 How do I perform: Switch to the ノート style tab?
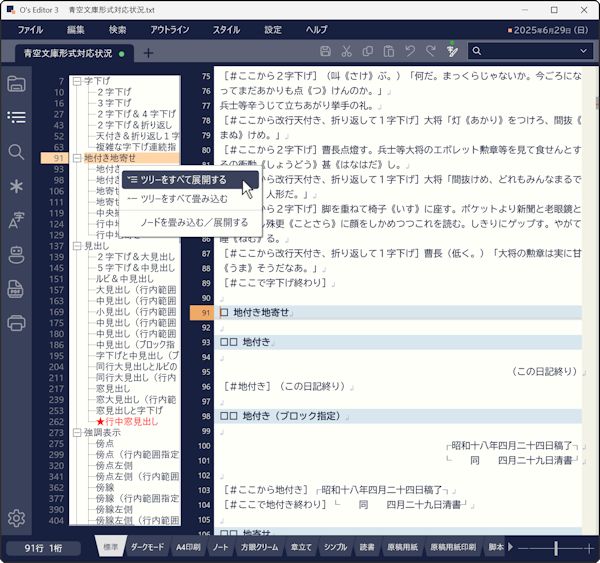(x=220, y=547)
